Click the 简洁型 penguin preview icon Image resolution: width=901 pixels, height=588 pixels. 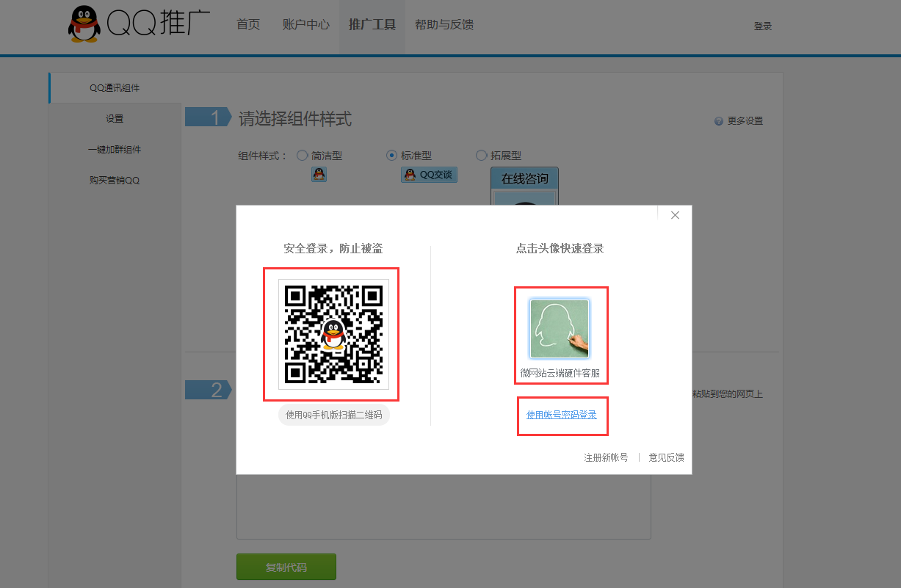point(319,175)
